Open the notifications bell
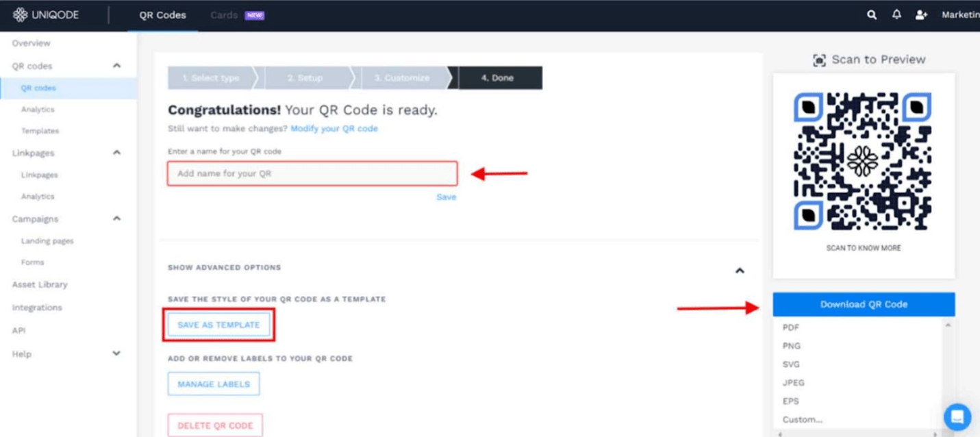 (x=896, y=14)
